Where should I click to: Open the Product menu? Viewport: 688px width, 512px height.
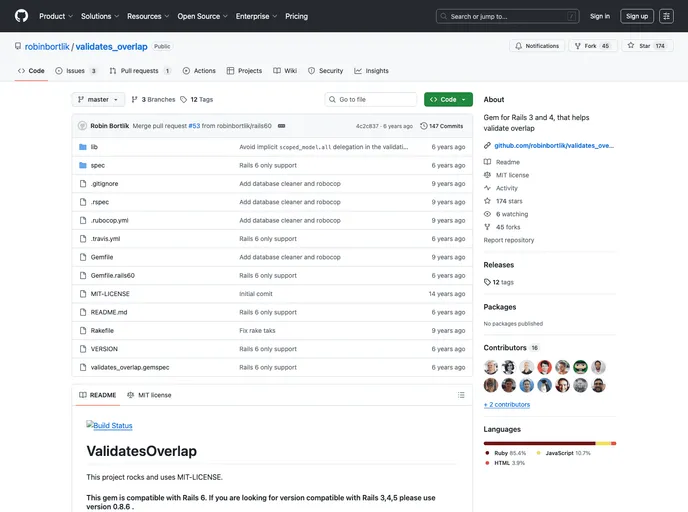56,16
